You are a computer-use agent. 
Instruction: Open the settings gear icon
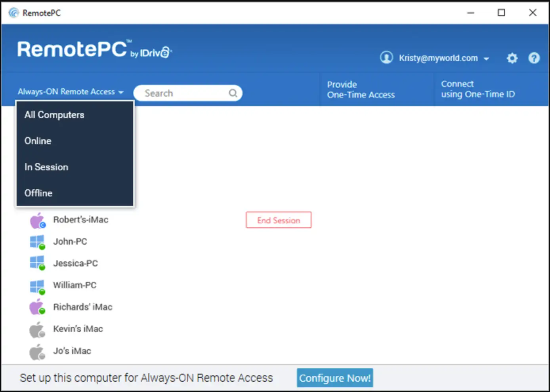(x=512, y=58)
